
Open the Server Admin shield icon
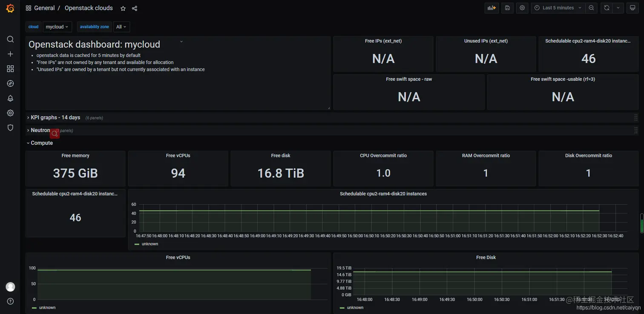[10, 128]
